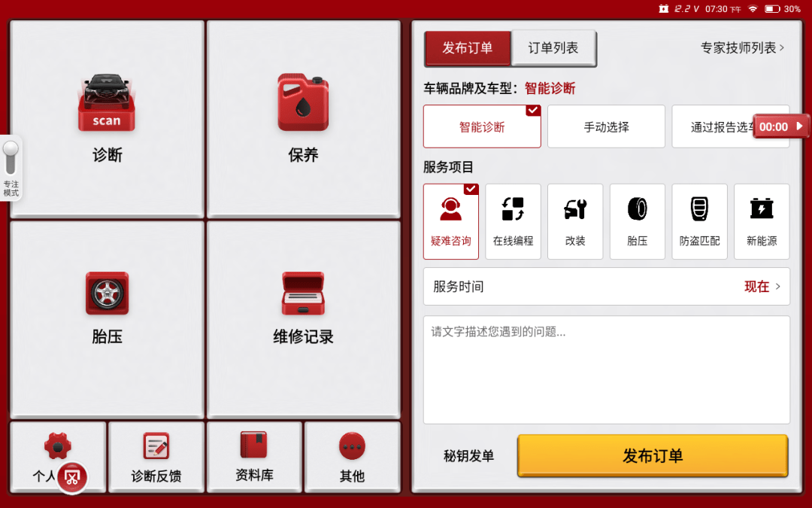The image size is (812, 508).
Task: Switch to the 订单列表 tab
Action: point(553,47)
